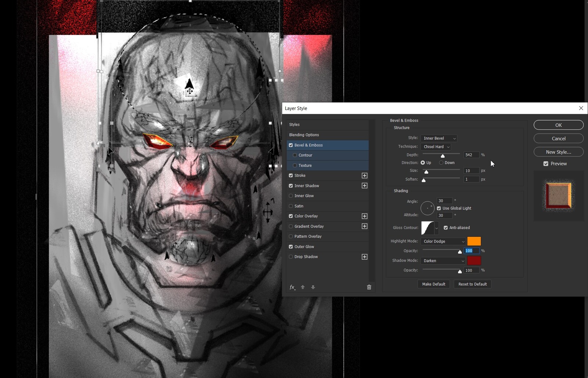Click the Size slider handle
The image size is (588, 378).
tap(426, 172)
